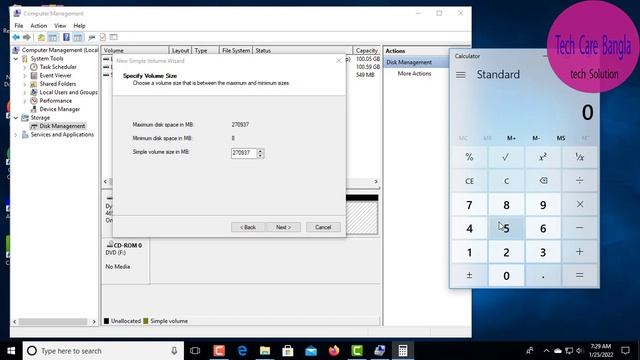This screenshot has height=360, width=640.
Task: Open the File menu
Action: click(x=19, y=26)
